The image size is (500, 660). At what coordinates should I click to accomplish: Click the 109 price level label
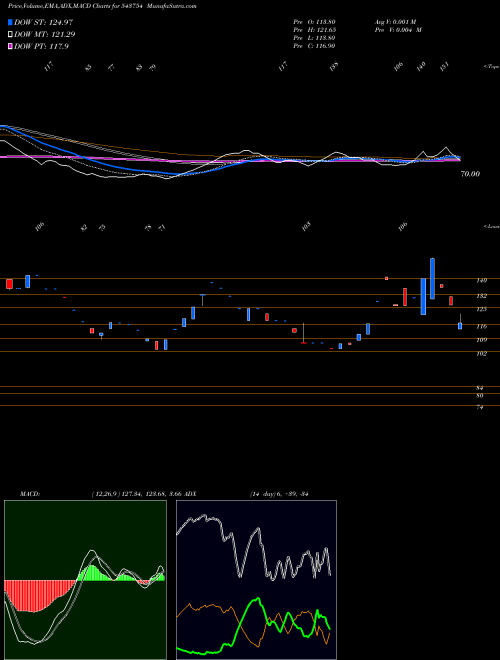click(x=481, y=340)
